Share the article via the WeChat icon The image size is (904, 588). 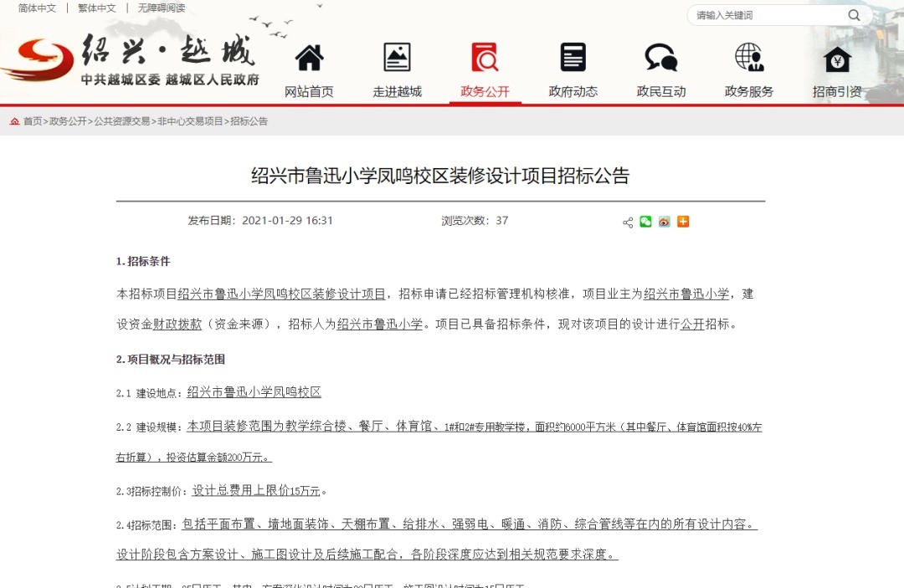click(645, 222)
